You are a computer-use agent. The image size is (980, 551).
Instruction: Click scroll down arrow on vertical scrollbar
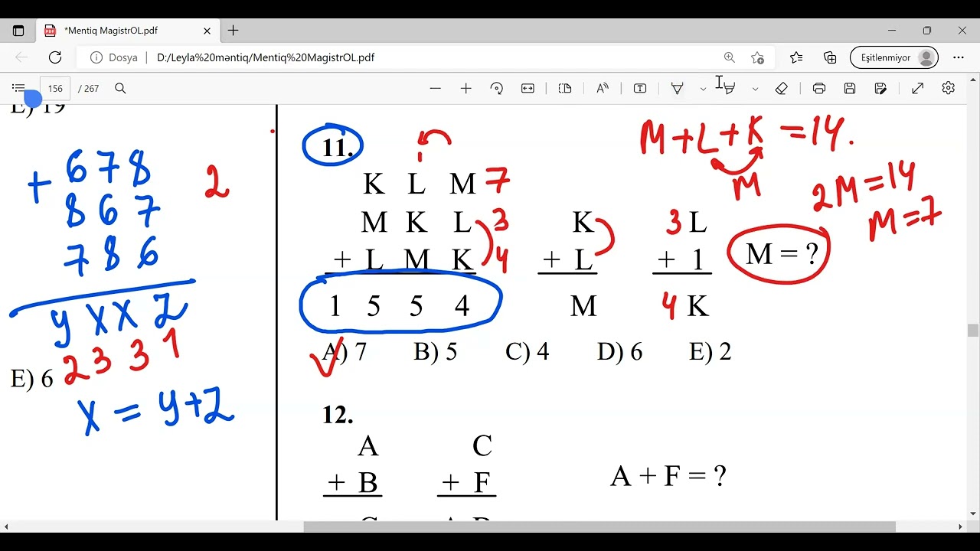tap(973, 514)
